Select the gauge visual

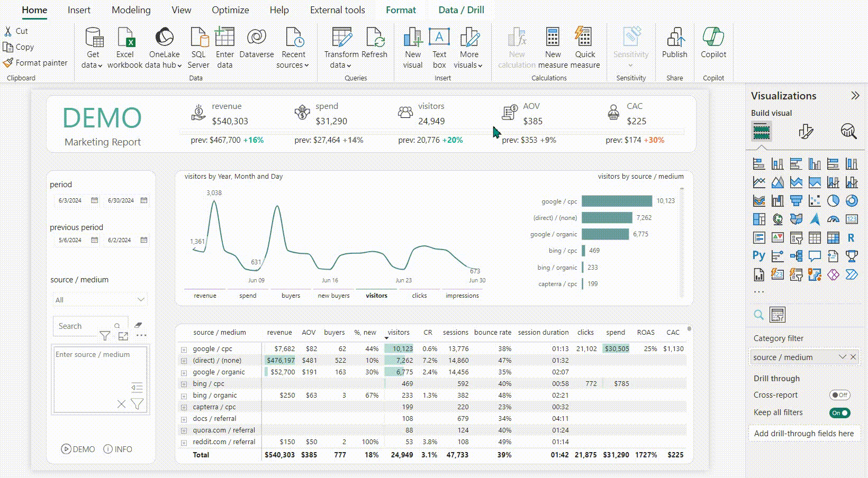point(833,219)
